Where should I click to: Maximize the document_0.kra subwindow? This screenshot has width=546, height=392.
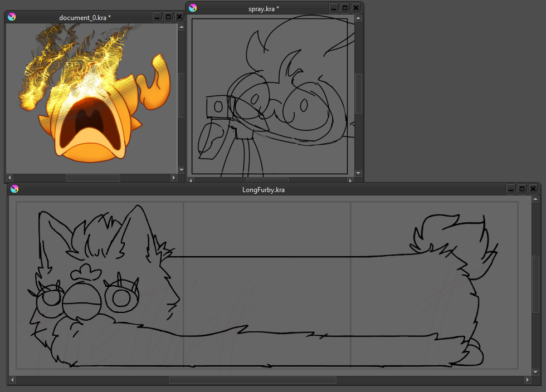(168, 17)
